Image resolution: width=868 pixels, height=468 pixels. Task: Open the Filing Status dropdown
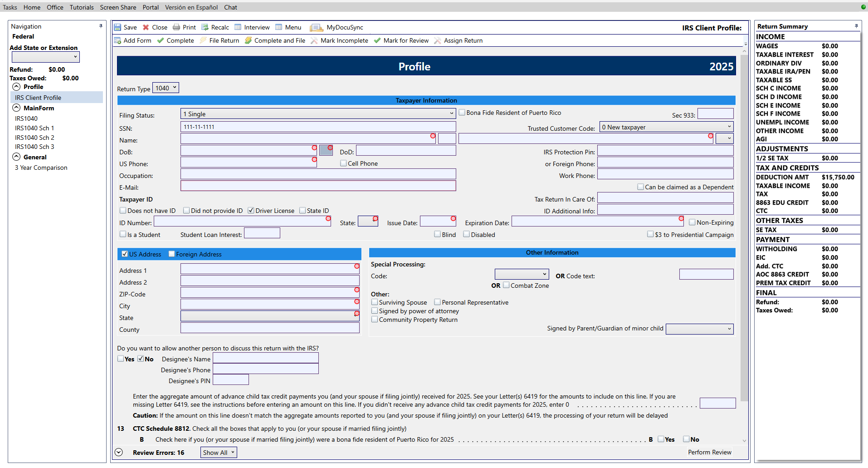click(x=318, y=113)
